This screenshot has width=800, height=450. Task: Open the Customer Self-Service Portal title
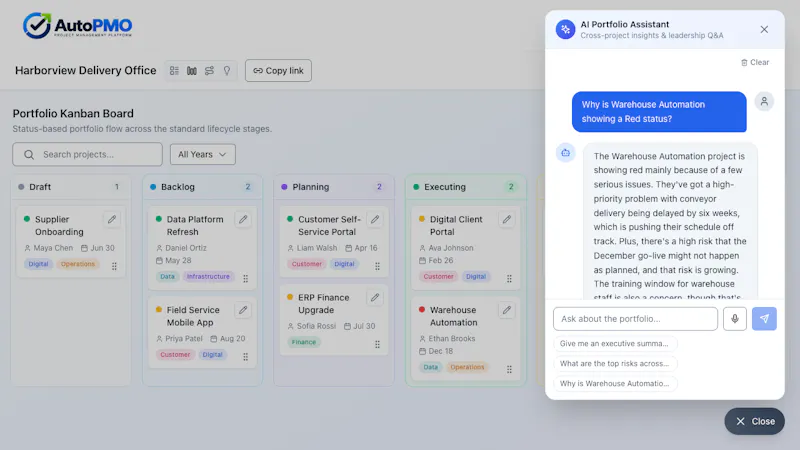point(329,226)
